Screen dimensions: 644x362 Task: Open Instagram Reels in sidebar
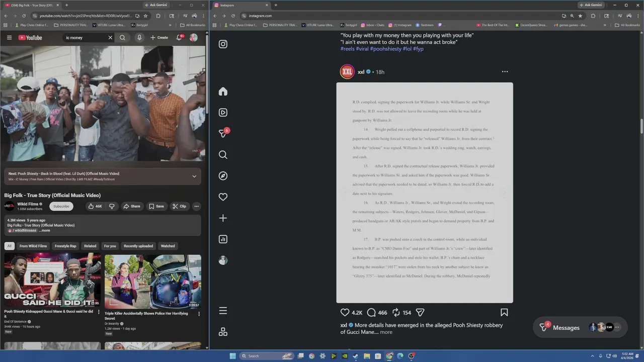(223, 113)
